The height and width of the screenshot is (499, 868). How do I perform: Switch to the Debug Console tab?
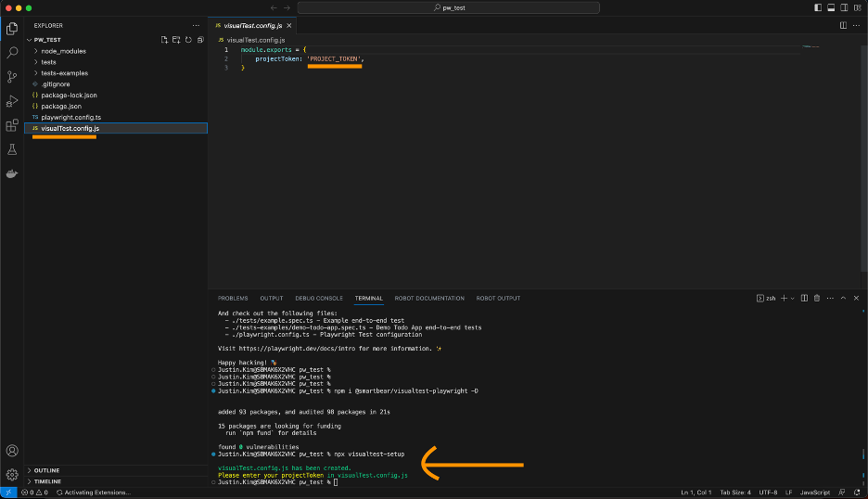(x=319, y=298)
